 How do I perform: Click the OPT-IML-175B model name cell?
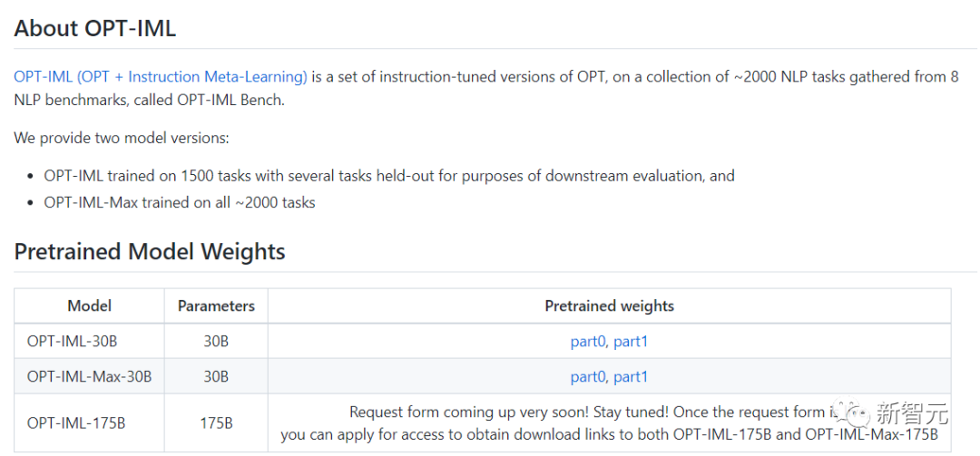coord(76,422)
